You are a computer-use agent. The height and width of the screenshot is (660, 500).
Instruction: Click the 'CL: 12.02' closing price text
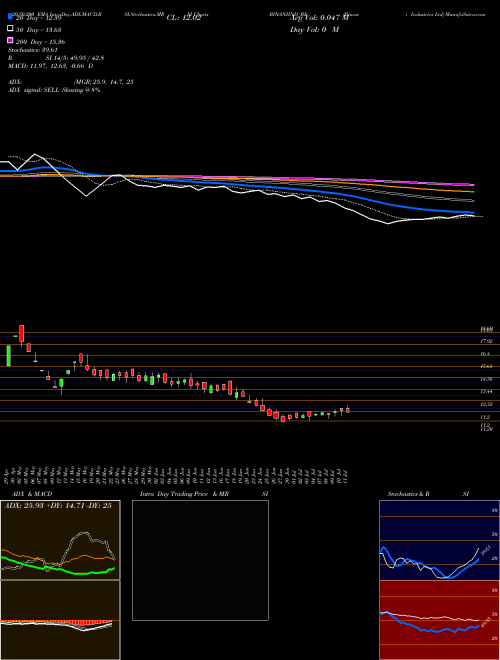pos(184,18)
